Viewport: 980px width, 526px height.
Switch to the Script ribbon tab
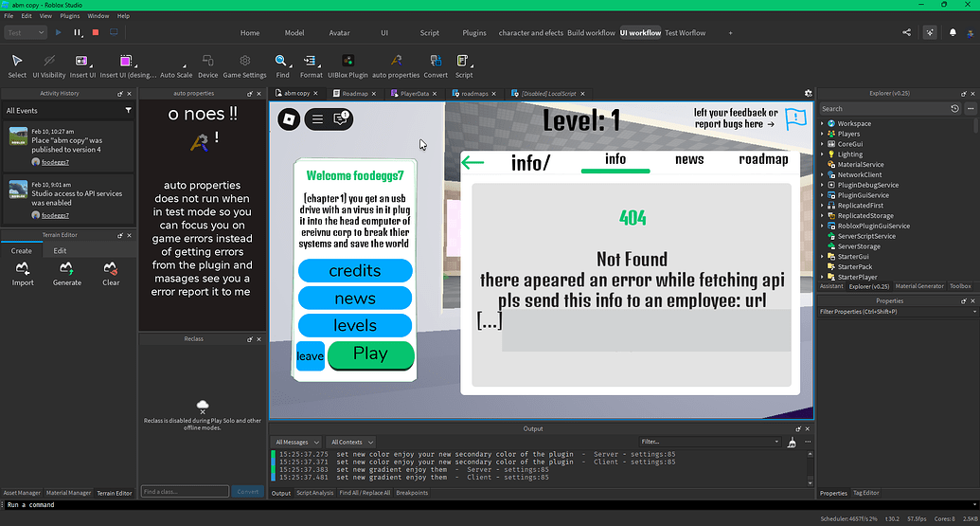click(x=429, y=32)
